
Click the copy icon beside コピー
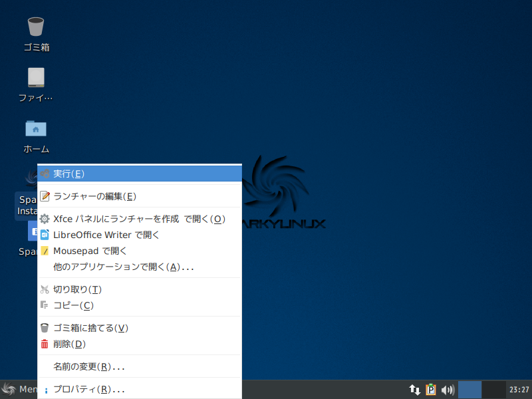pyautogui.click(x=45, y=305)
